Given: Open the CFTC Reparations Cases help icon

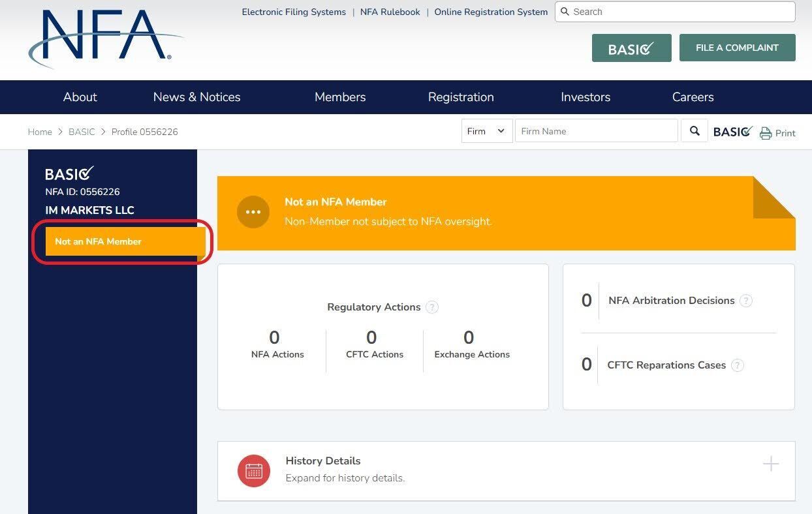Looking at the screenshot, I should 737,365.
